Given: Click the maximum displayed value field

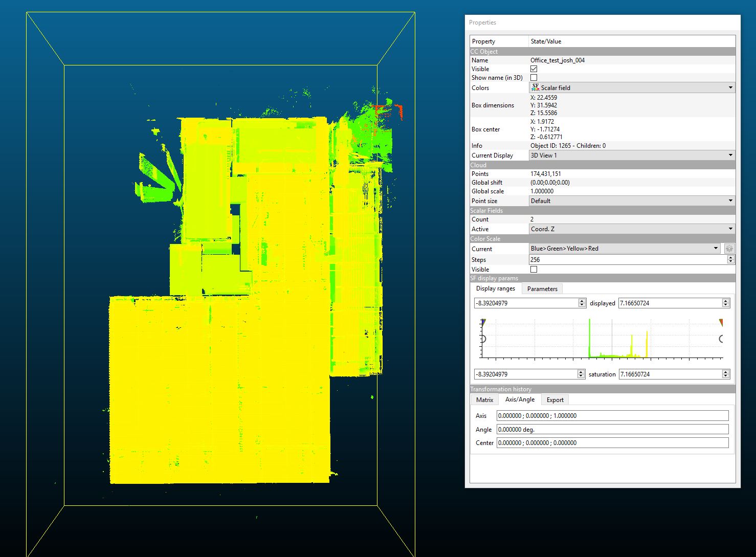Looking at the screenshot, I should 669,303.
